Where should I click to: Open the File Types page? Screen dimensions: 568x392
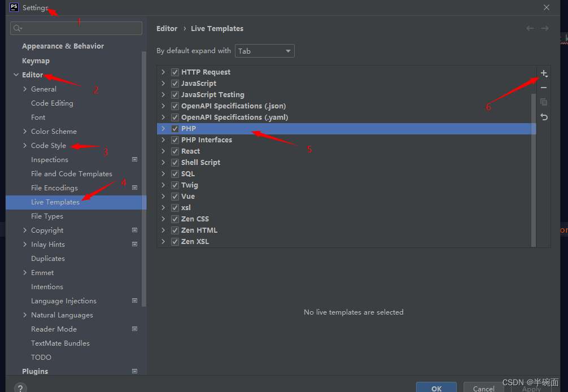[x=47, y=216]
